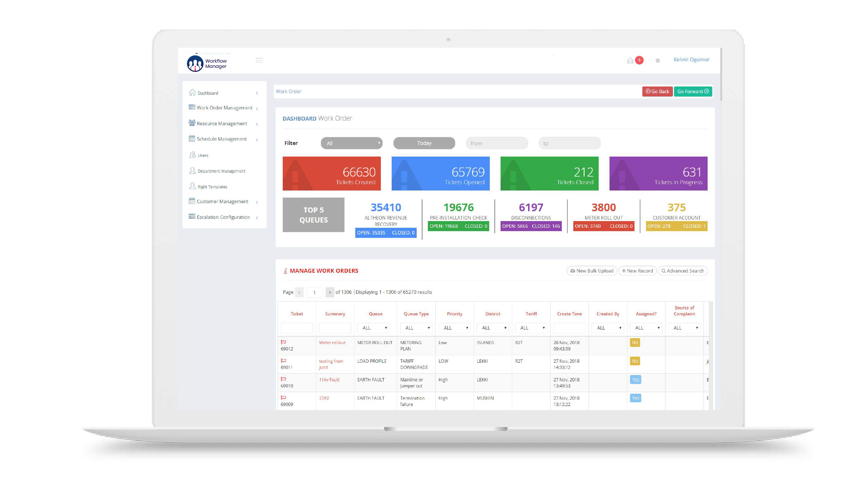Click the 'from' date input field
This screenshot has width=868, height=488.
pyautogui.click(x=496, y=143)
